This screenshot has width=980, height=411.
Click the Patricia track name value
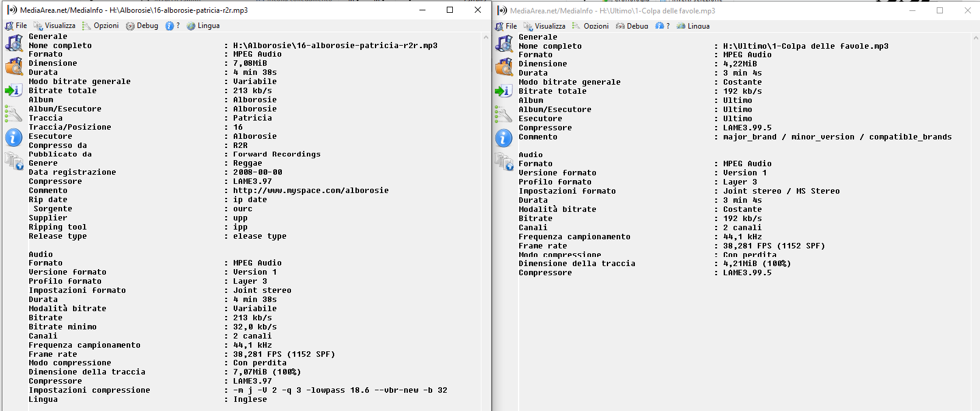tap(253, 118)
